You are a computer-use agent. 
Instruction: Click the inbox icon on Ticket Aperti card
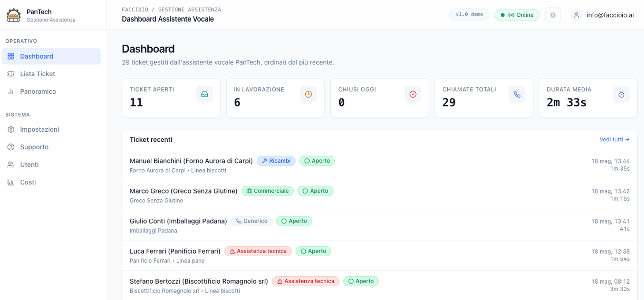click(205, 94)
